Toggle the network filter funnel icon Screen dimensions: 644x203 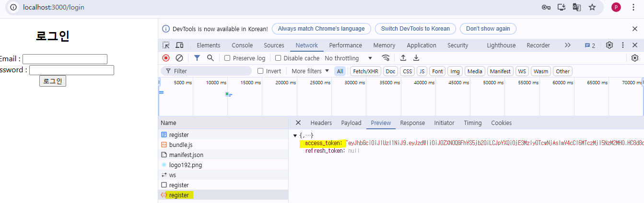(x=197, y=58)
